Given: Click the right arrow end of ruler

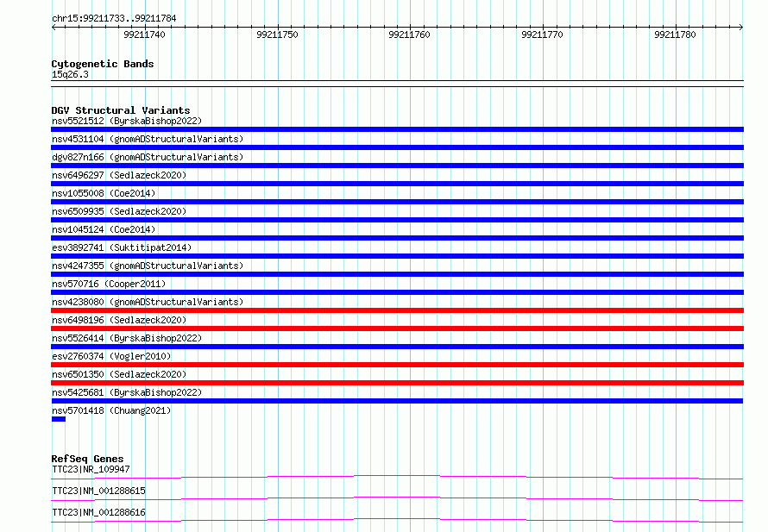Looking at the screenshot, I should pos(741,27).
